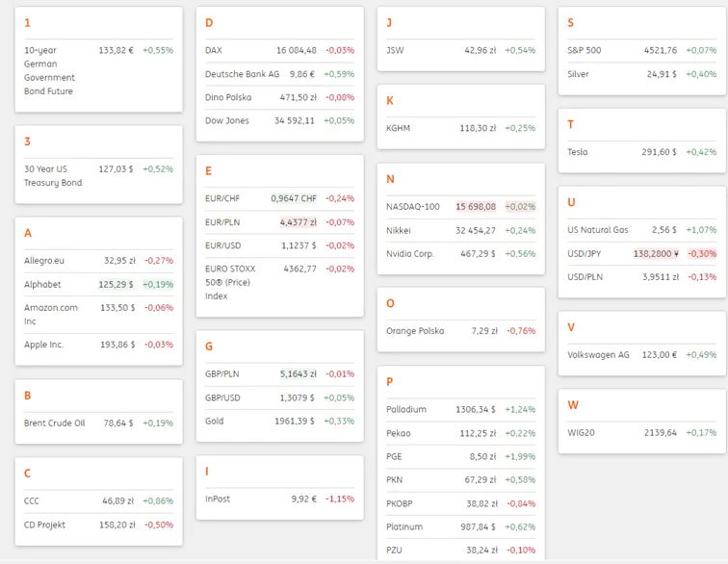Select the Nikkei index
Image resolution: width=728 pixels, height=564 pixels.
pos(460,230)
